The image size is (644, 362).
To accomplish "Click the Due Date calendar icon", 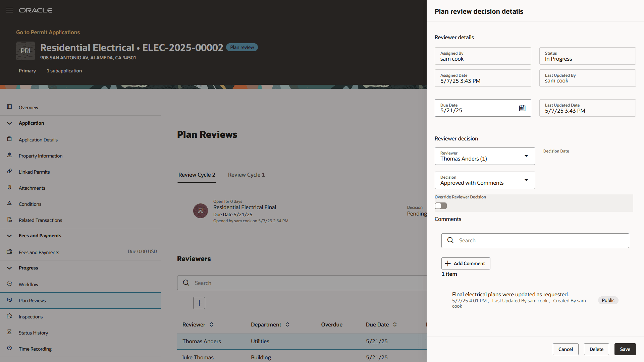I will (522, 108).
